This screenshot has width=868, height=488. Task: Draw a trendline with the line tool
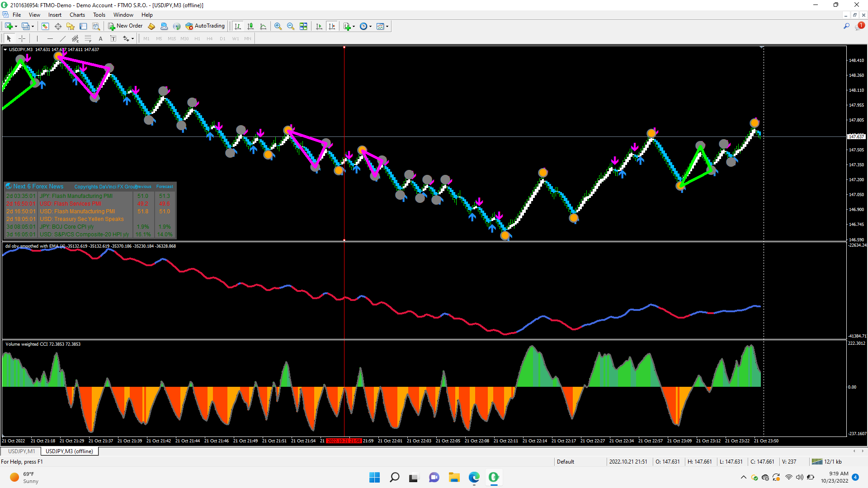click(63, 39)
